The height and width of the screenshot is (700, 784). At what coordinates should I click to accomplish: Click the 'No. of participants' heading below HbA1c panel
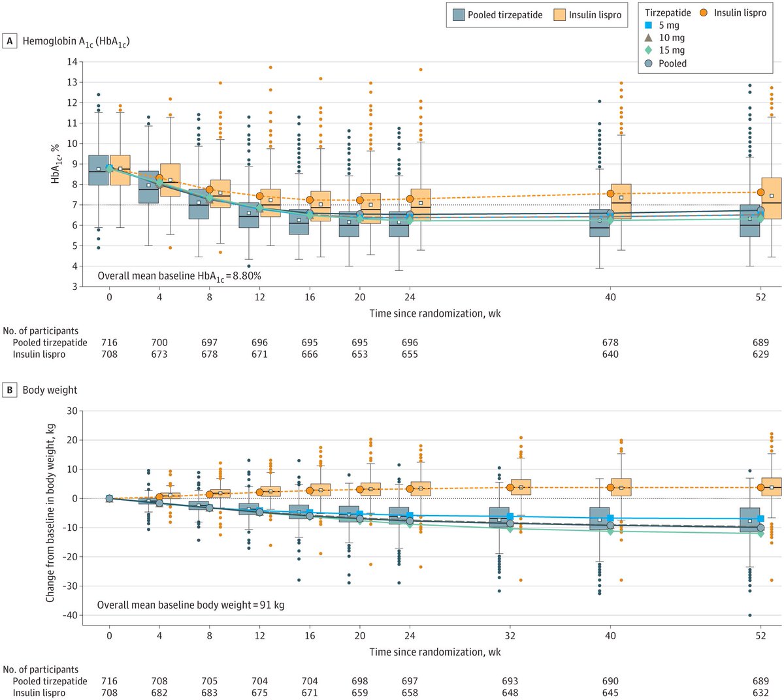pyautogui.click(x=41, y=331)
